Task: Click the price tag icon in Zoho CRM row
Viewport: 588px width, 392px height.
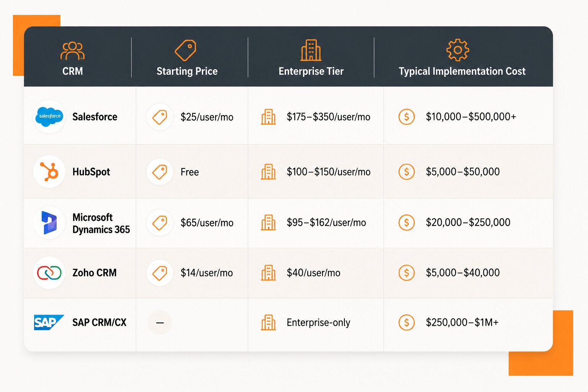Action: pos(160,273)
